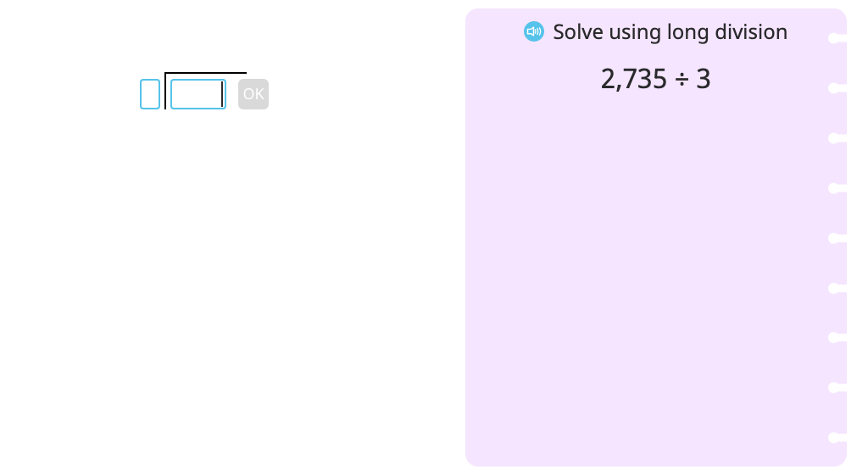This screenshot has height=475, width=868.
Task: Click the fourth notebook ring notch from top
Action: [837, 188]
